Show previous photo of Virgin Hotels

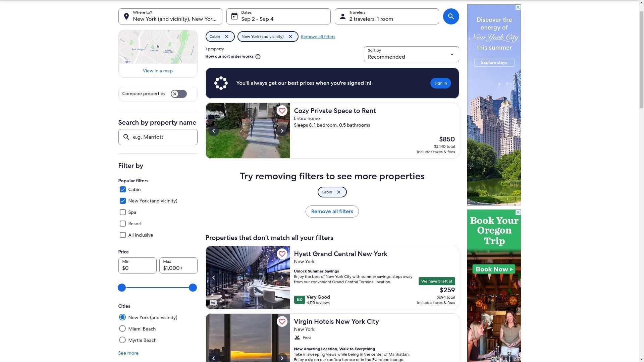214,358
